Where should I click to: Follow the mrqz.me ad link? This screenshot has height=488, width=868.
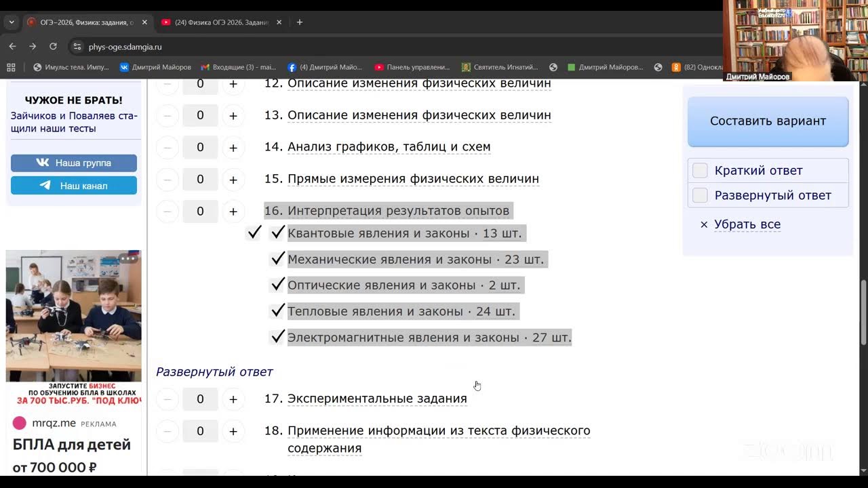(x=54, y=423)
